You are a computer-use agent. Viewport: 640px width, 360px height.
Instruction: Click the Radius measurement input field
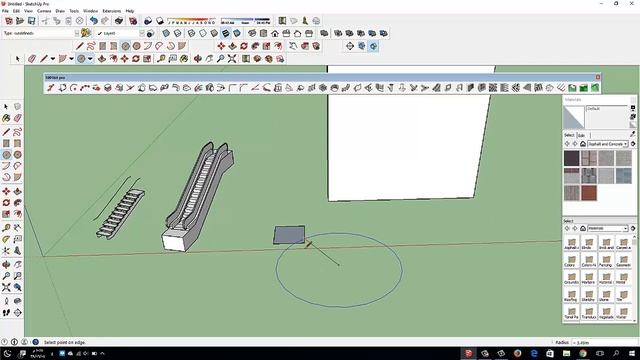pyautogui.click(x=604, y=342)
